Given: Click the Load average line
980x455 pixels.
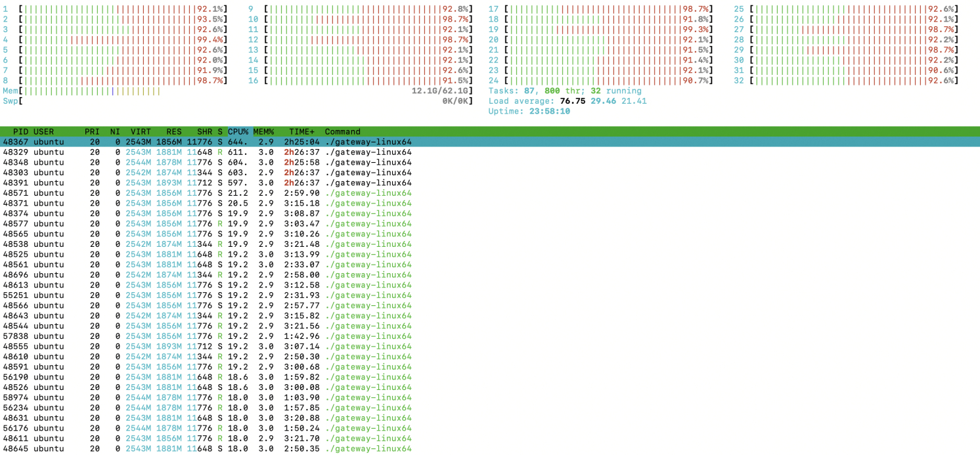Looking at the screenshot, I should [568, 101].
